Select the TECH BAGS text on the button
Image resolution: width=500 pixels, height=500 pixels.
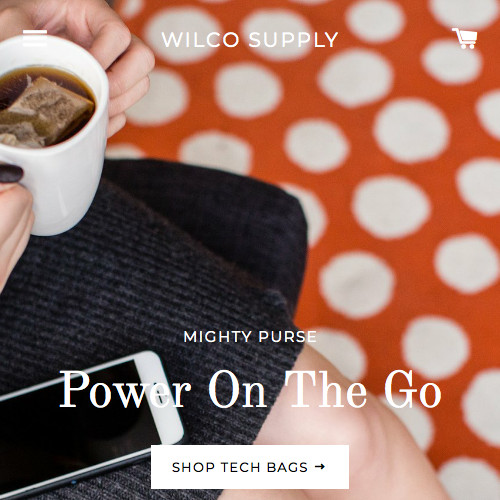tap(264, 467)
